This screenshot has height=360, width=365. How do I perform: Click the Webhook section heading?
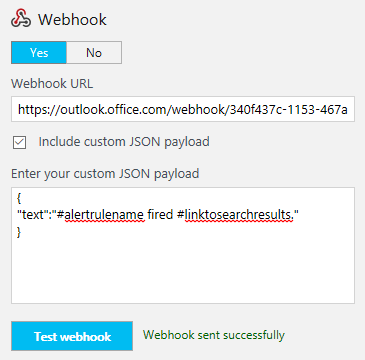pyautogui.click(x=72, y=19)
